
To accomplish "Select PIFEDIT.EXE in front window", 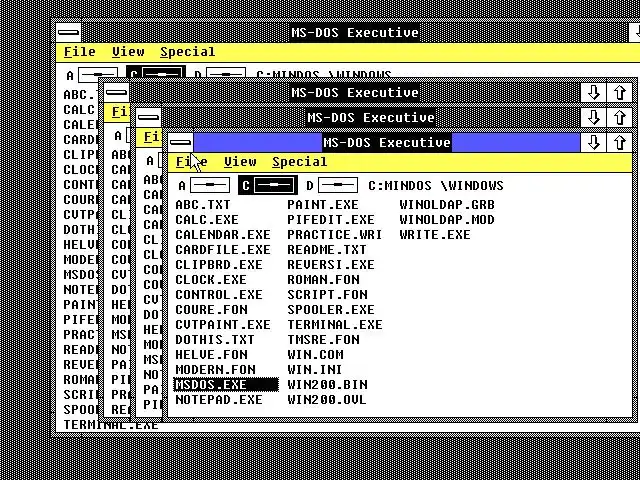I will pyautogui.click(x=331, y=220).
